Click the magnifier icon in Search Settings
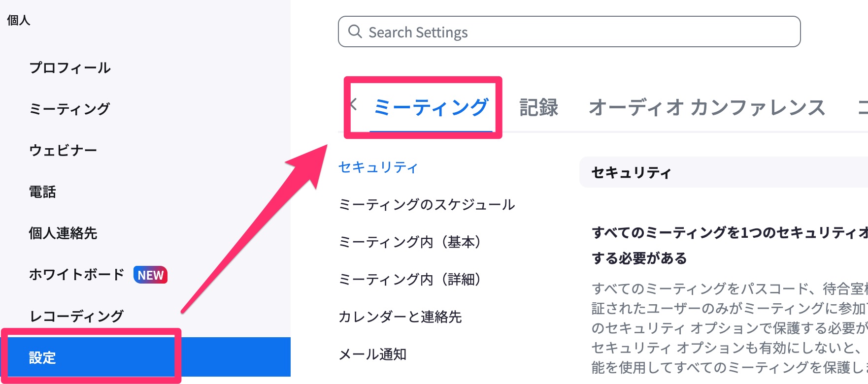The height and width of the screenshot is (384, 868). [x=355, y=32]
